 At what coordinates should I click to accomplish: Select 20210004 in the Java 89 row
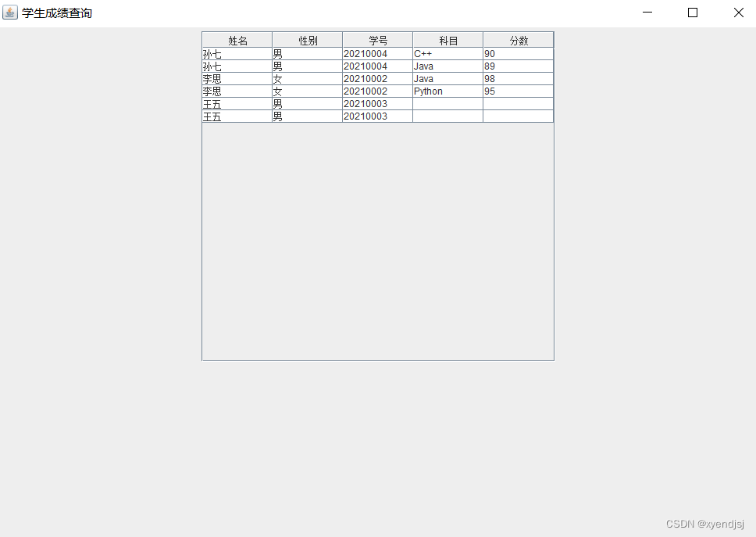[x=378, y=66]
